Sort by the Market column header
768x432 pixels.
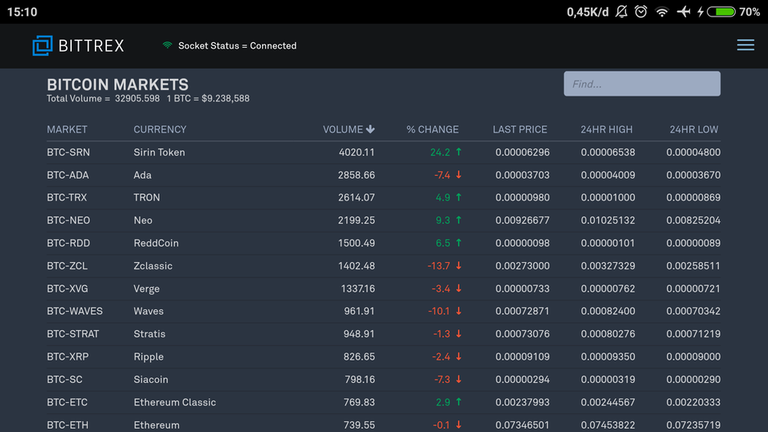click(x=67, y=129)
